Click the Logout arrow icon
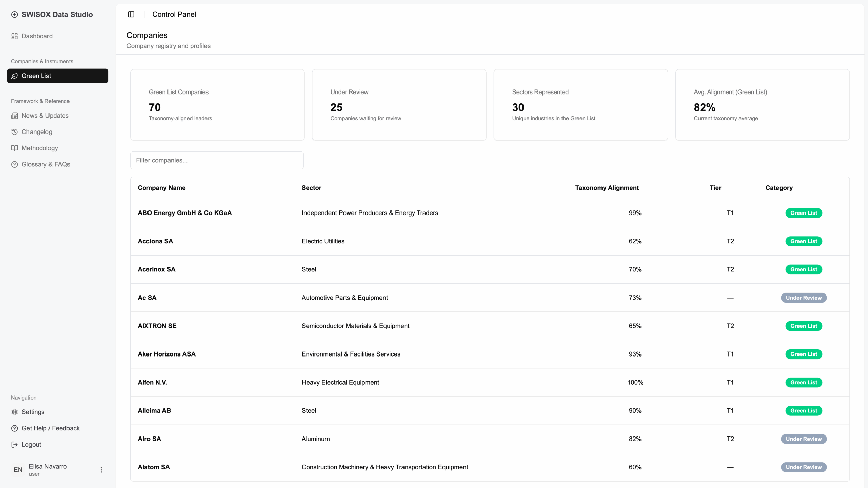868x488 pixels. 14,445
